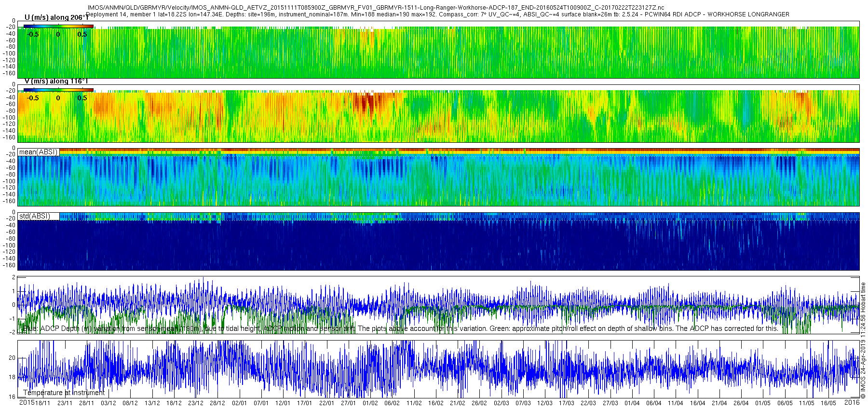
Task: Click the 20 tick on temperature axis
Action: coord(12,358)
